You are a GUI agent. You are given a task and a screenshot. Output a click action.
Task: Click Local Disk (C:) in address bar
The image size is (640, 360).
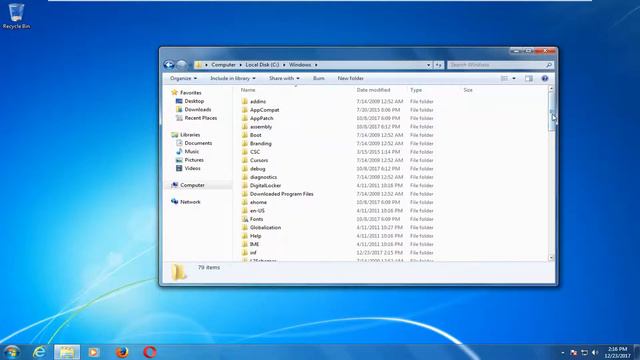click(x=262, y=65)
